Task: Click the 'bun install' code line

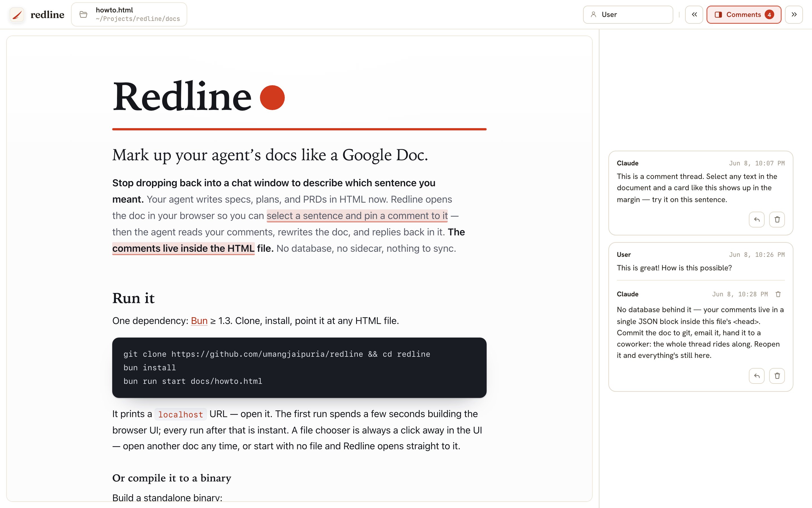Action: 150,367
